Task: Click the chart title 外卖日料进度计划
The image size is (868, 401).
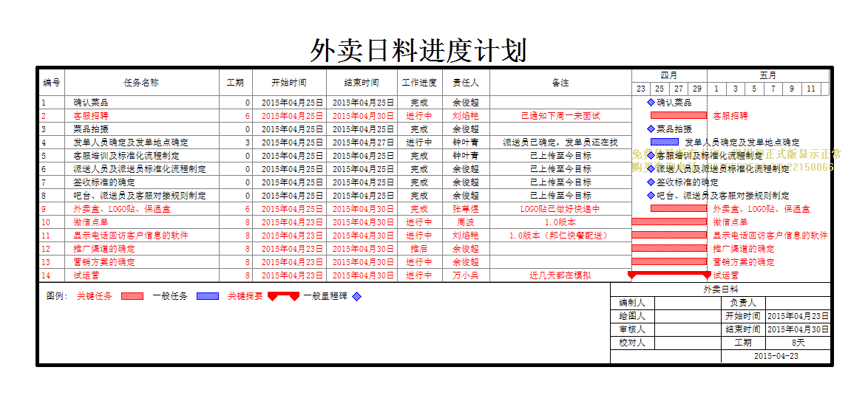Action: pos(418,51)
